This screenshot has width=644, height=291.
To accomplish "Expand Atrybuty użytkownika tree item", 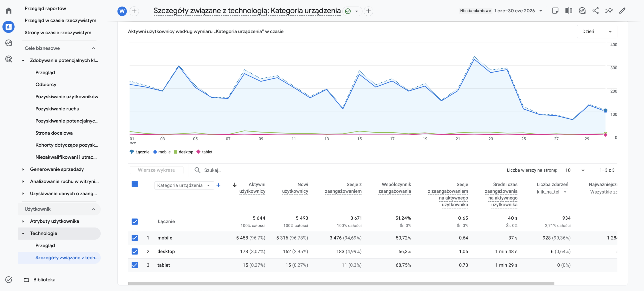I will 23,221.
